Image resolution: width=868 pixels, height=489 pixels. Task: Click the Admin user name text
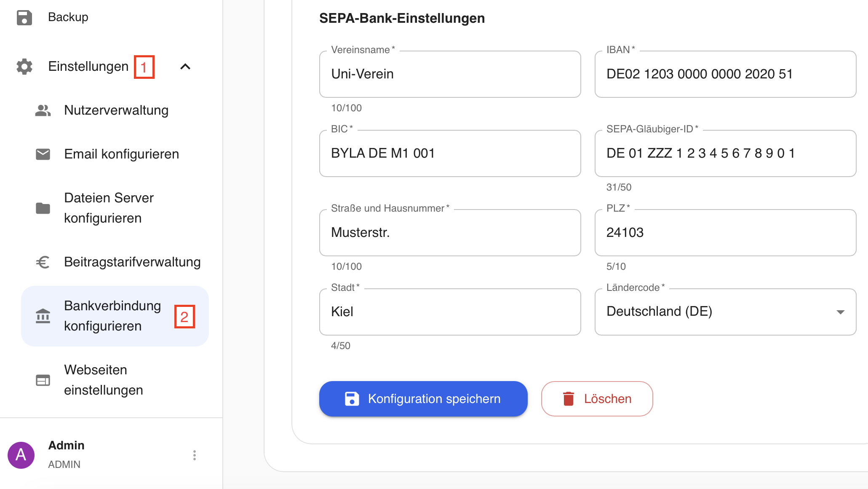(x=67, y=446)
